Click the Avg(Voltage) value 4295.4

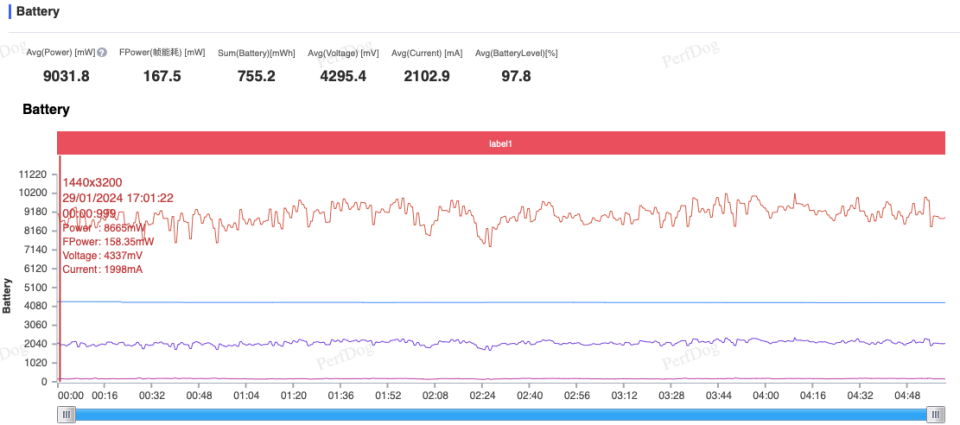[343, 77]
